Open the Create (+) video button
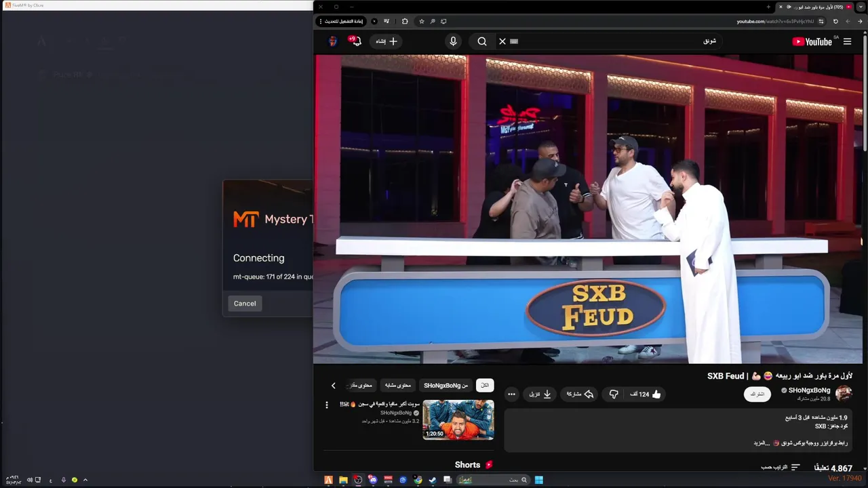Screen dimensions: 868x488 pyautogui.click(x=387, y=41)
